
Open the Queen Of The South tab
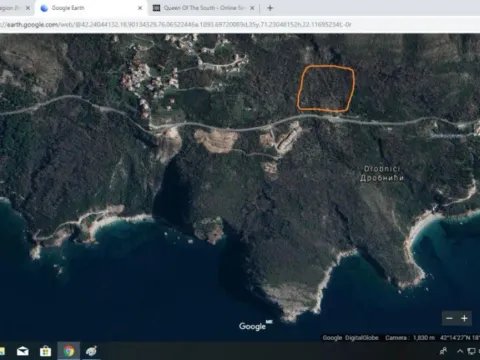pos(203,8)
